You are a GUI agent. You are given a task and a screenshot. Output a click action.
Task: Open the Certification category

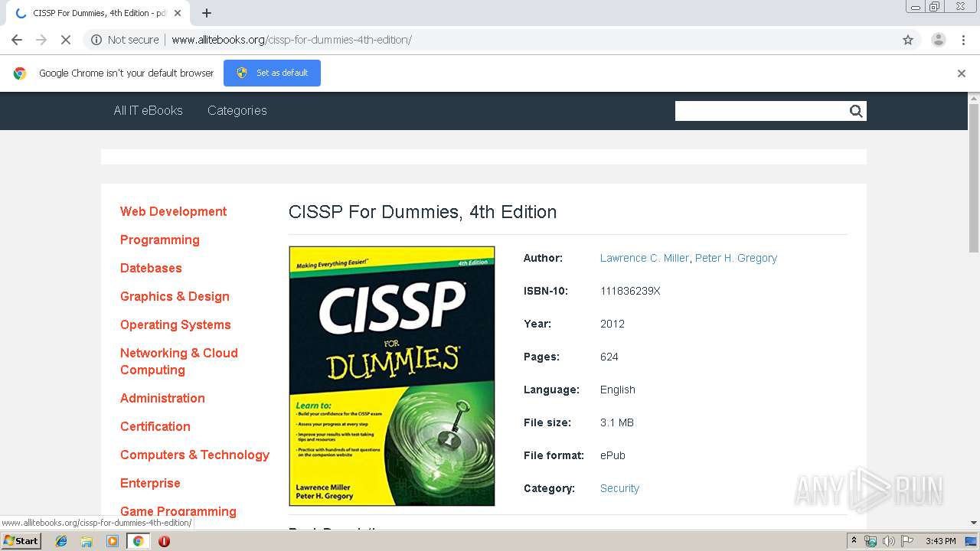point(155,426)
